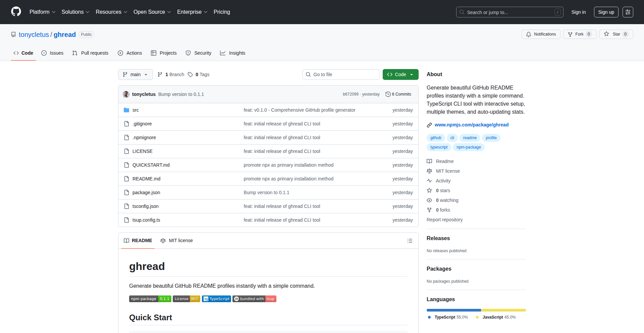Screen dimensions: 644x333
Task: Click the yellow JavaScript segment of language bar
Action: pyautogui.click(x=503, y=310)
